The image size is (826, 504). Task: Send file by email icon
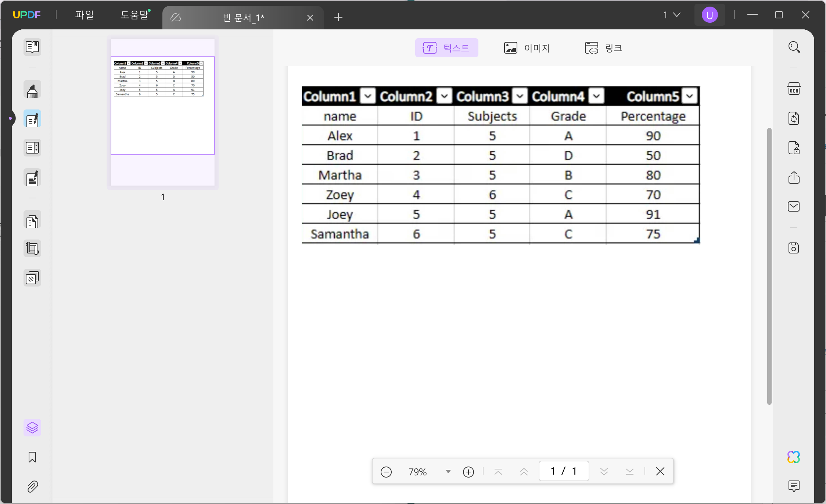click(794, 206)
